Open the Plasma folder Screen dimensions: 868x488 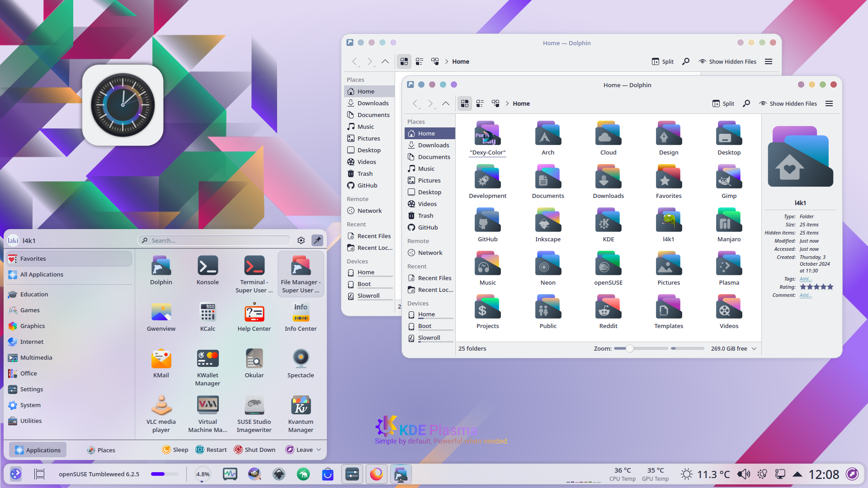point(729,268)
